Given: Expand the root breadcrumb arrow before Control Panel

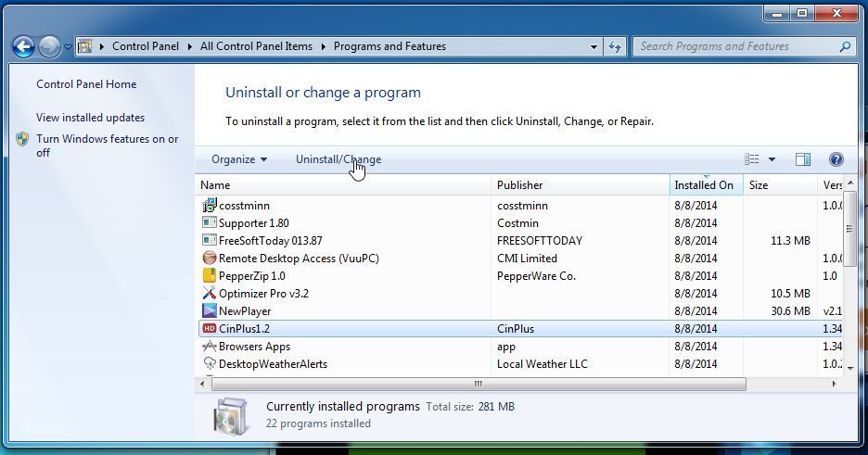Looking at the screenshot, I should 101,46.
